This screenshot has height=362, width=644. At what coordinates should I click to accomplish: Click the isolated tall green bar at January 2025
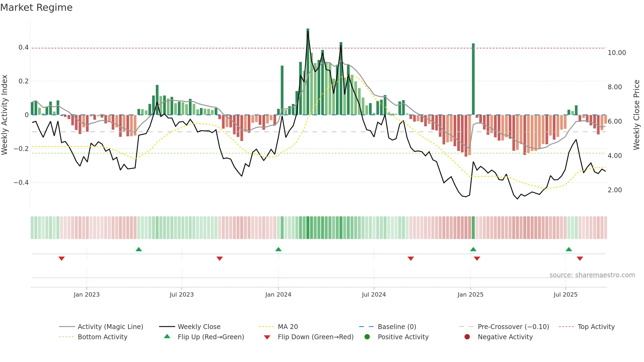coord(473,79)
